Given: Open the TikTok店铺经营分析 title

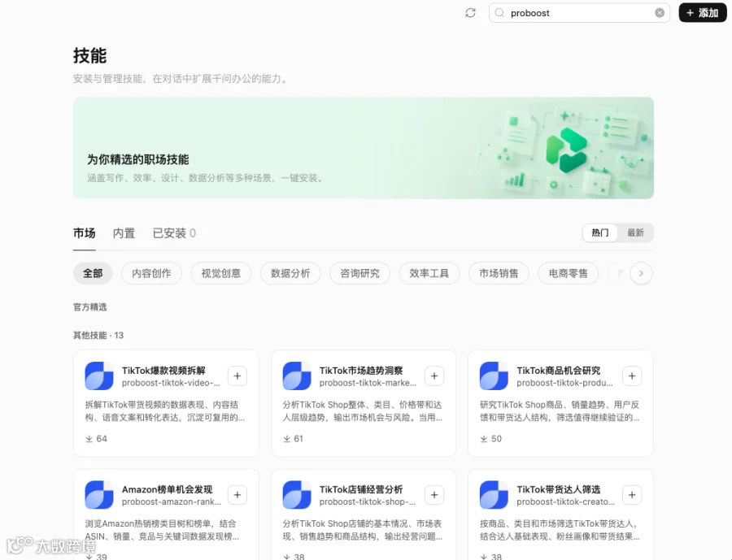Looking at the screenshot, I should click(x=361, y=489).
